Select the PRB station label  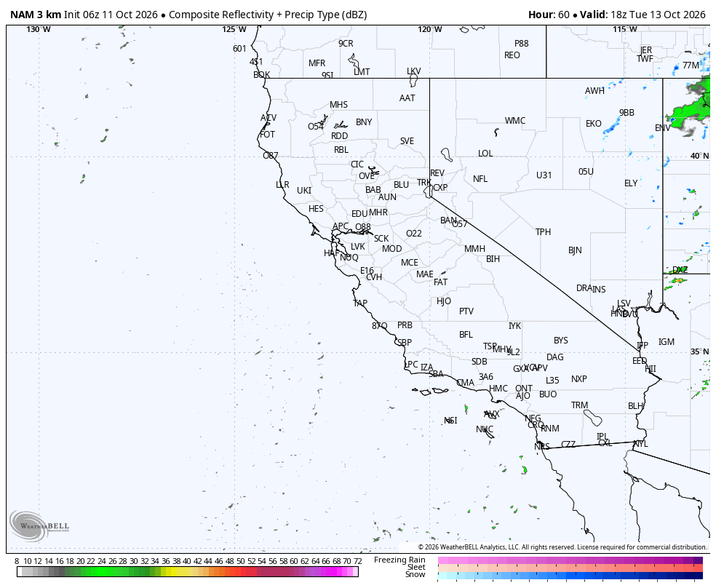click(x=405, y=325)
